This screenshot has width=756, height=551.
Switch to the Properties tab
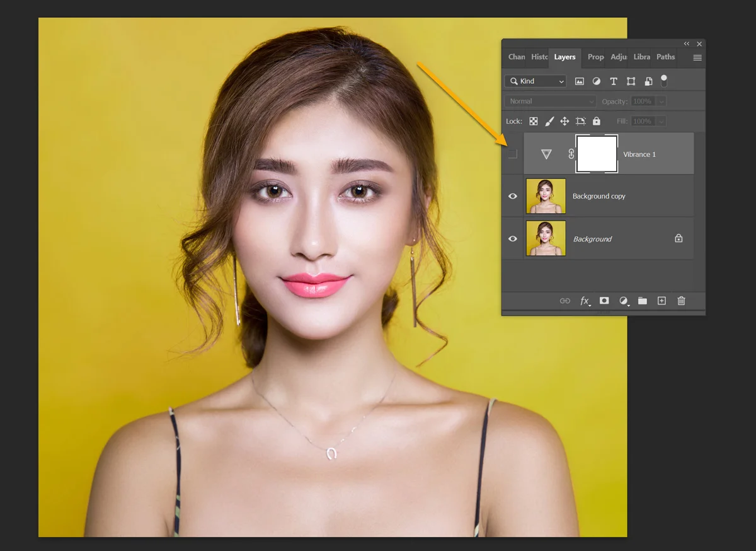pos(595,57)
